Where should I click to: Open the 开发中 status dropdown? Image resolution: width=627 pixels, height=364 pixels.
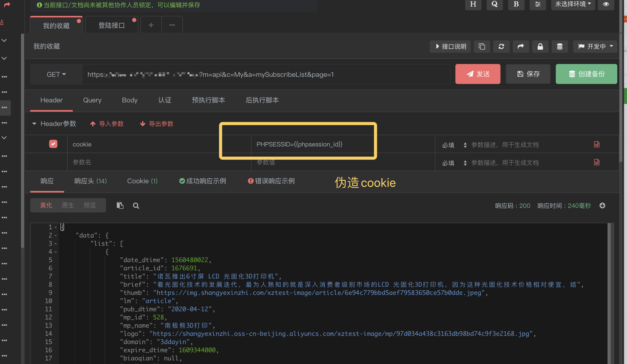595,46
